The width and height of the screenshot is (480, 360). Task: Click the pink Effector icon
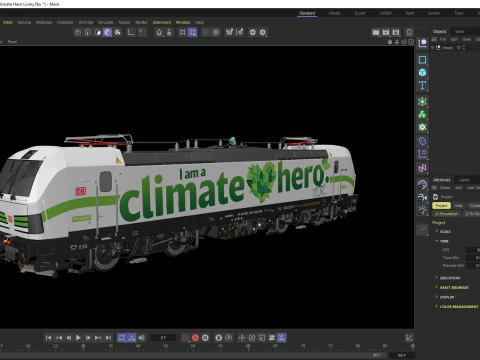tap(422, 168)
